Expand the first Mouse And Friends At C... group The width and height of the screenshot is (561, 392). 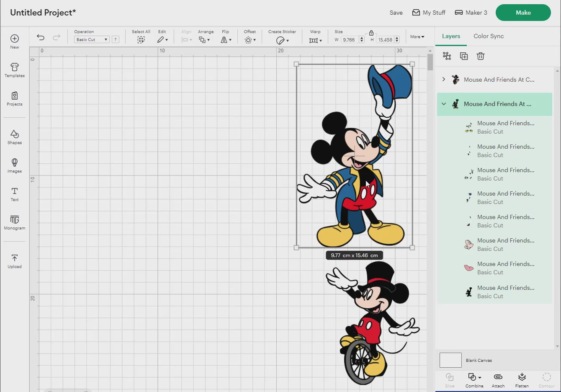coord(444,79)
